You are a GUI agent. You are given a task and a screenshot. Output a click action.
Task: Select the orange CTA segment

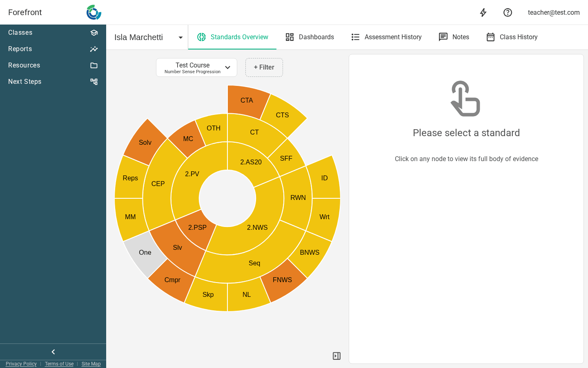[247, 101]
